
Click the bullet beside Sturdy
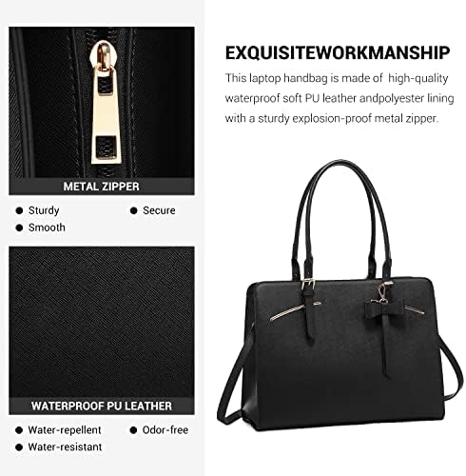coord(19,210)
